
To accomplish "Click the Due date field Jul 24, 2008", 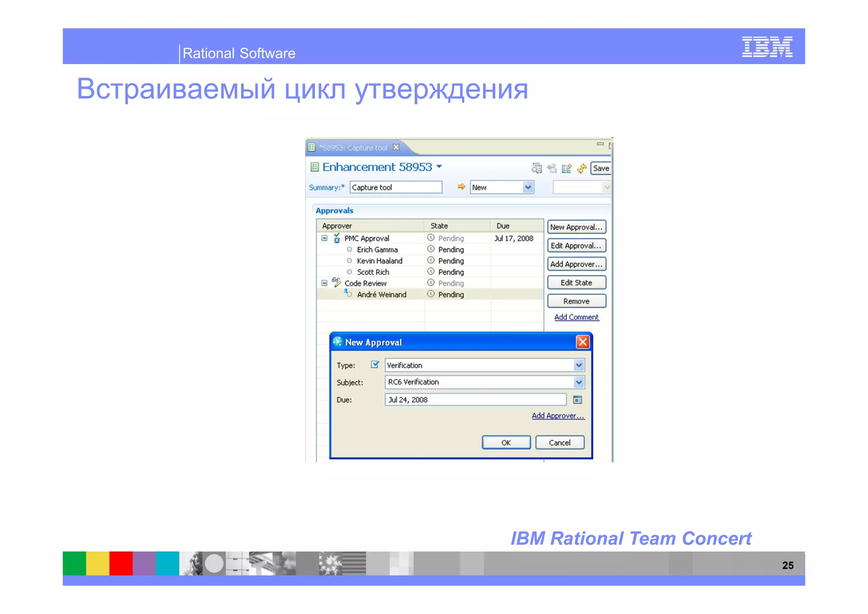I will [476, 399].
